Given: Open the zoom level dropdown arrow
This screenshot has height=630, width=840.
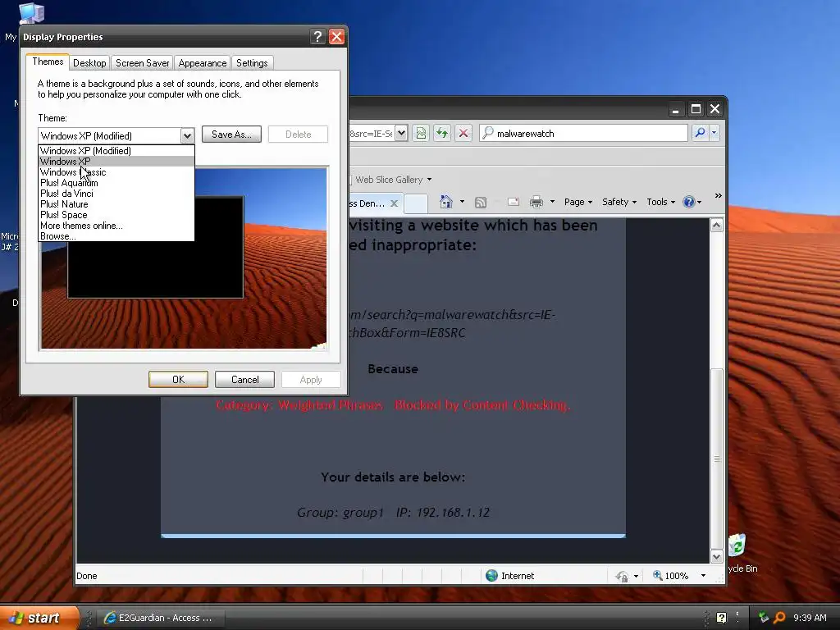Looking at the screenshot, I should (703, 576).
